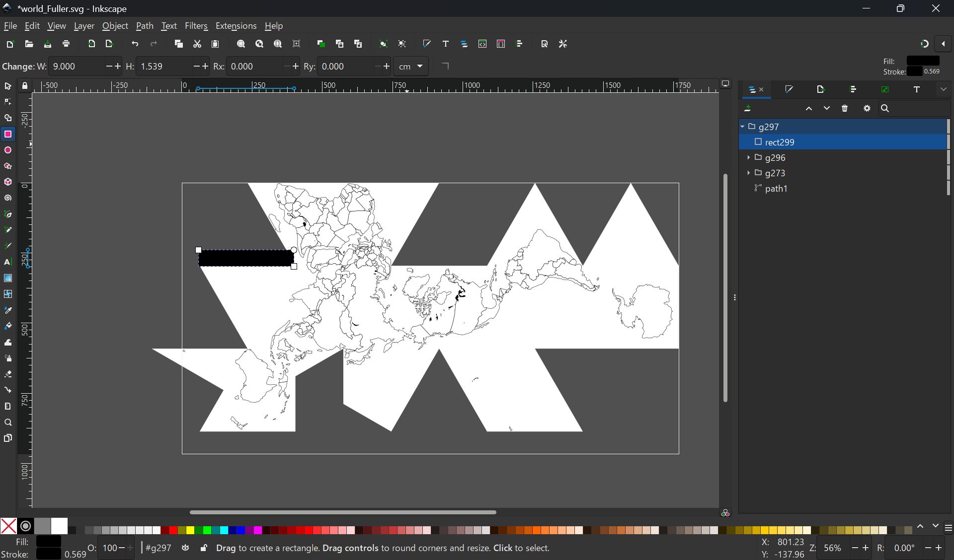
Task: Select the Node editing tool
Action: pos(7,102)
